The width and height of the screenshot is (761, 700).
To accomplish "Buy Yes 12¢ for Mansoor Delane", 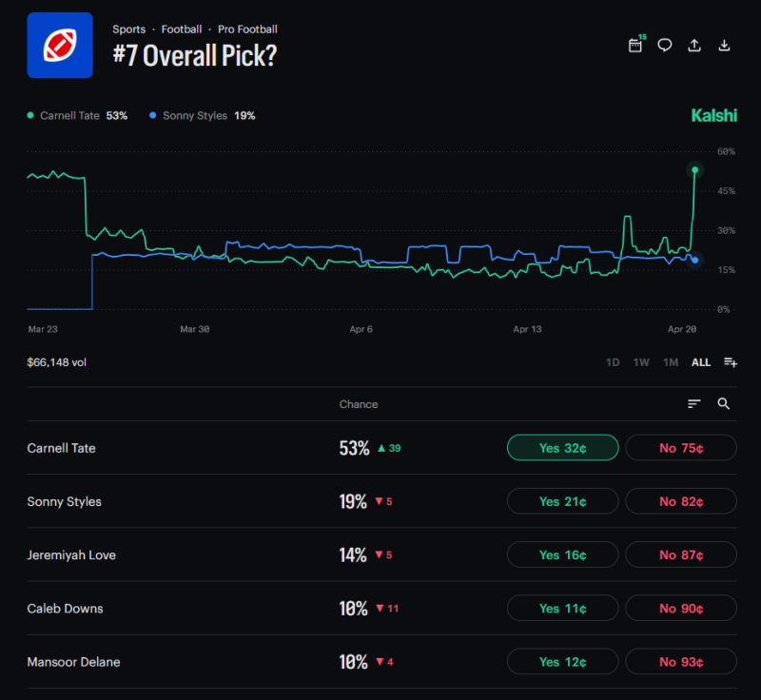I will pos(563,662).
